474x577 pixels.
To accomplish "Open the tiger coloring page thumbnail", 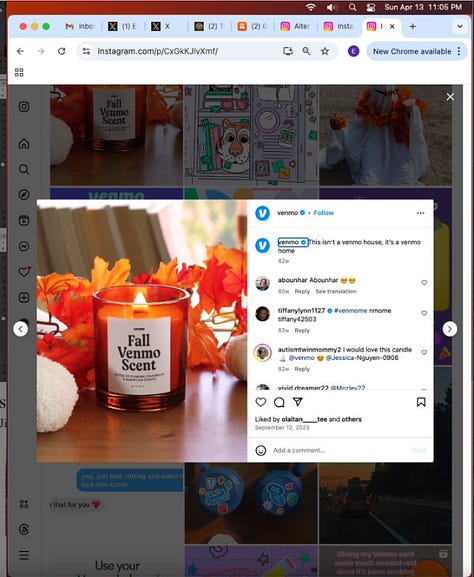I will (x=251, y=135).
